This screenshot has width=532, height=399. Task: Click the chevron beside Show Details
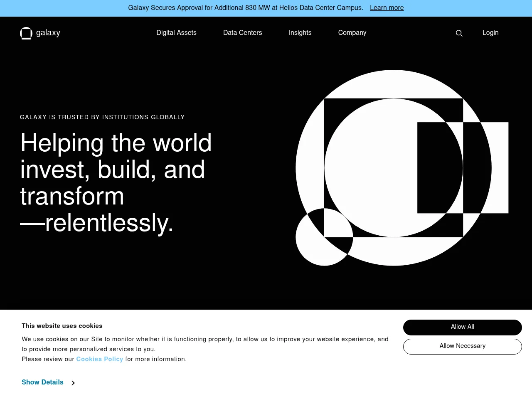pyautogui.click(x=73, y=383)
